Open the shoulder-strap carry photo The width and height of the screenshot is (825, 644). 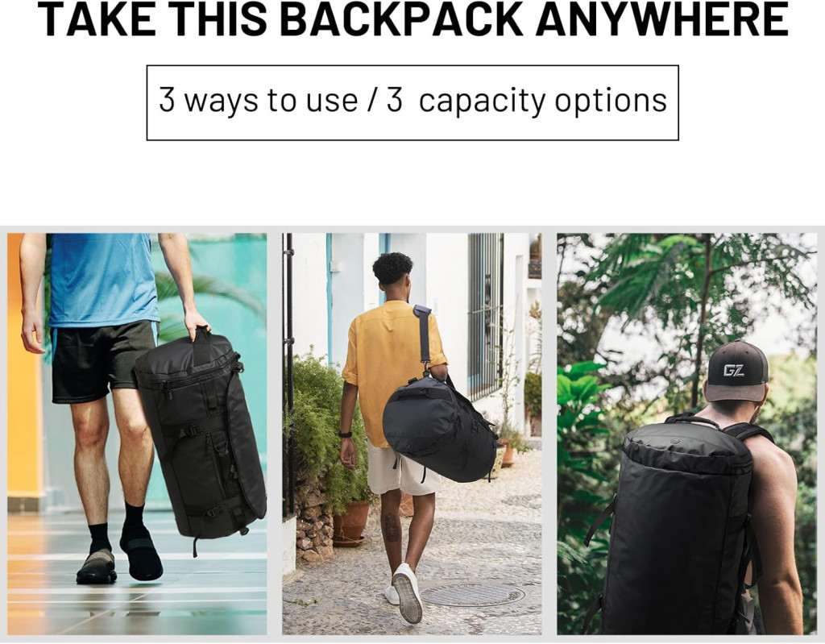click(x=412, y=434)
